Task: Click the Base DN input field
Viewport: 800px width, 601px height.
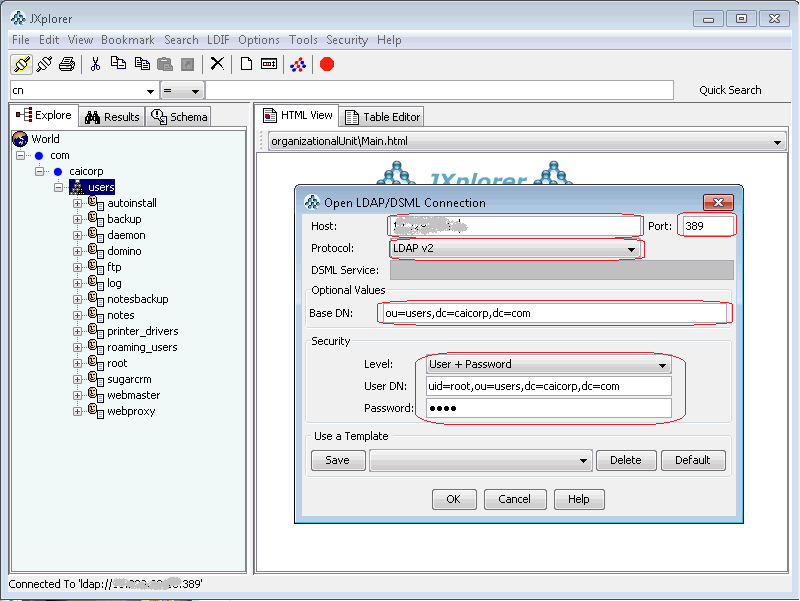Action: [x=555, y=313]
